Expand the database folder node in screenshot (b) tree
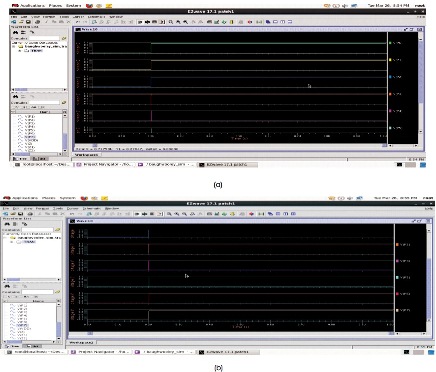This screenshot has height=372, width=436. [x=6, y=238]
